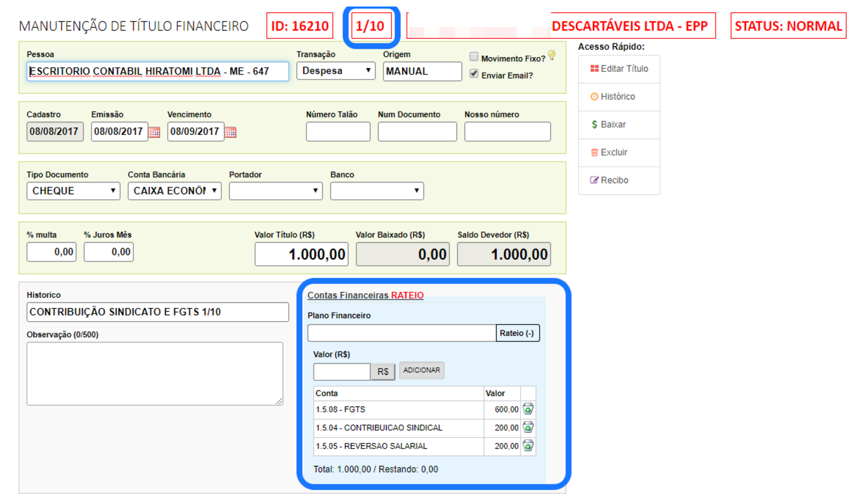Click the Valor Título amount field
853x504 pixels.
pos(301,254)
